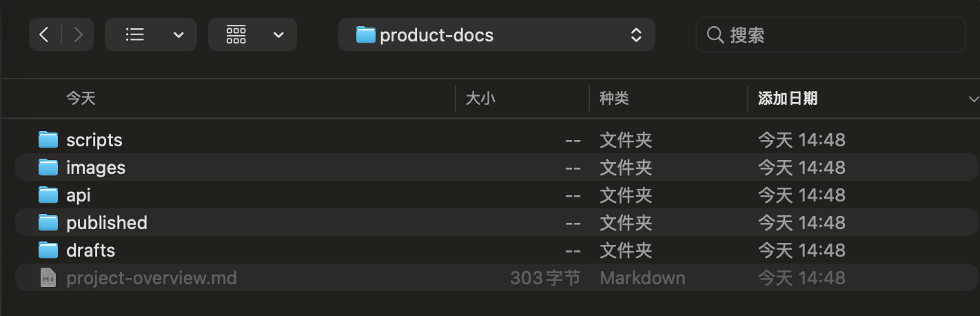980x316 pixels.
Task: Click the 搜索 search field
Action: (830, 34)
